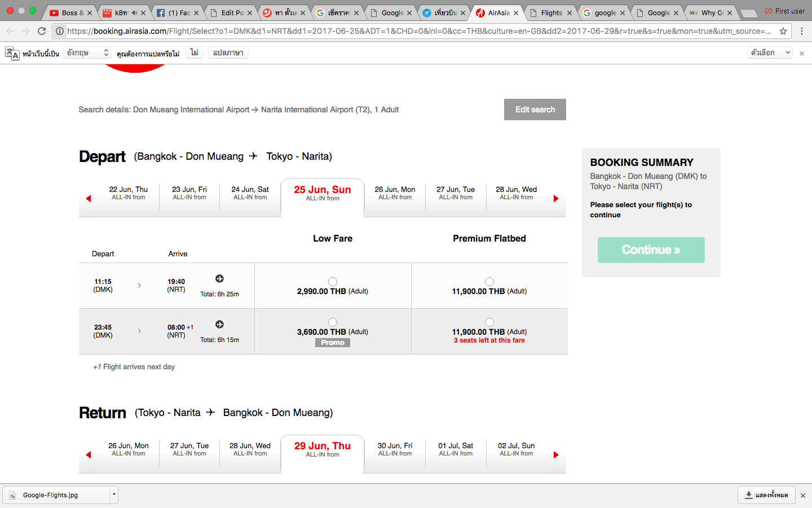The height and width of the screenshot is (508, 812).
Task: Click the address bar URL field
Action: click(418, 31)
